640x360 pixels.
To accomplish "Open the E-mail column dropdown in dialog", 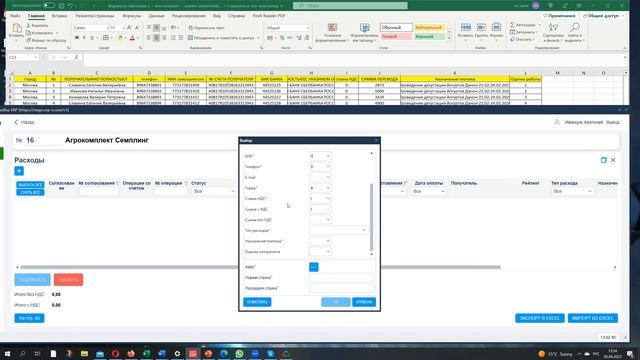I will tap(320, 177).
